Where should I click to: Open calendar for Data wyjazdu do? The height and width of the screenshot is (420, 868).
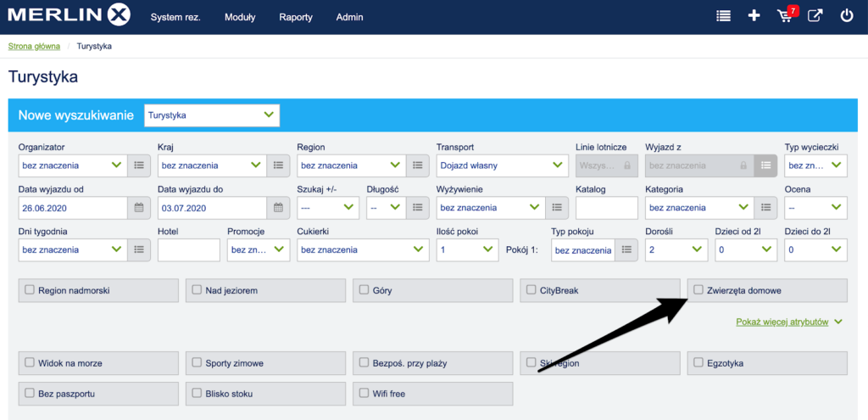(278, 207)
